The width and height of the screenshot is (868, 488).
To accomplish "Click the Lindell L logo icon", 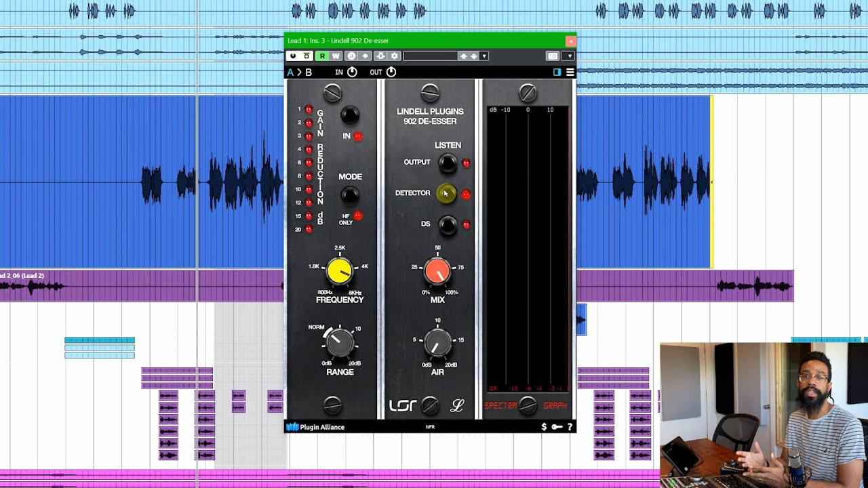I will coord(458,406).
